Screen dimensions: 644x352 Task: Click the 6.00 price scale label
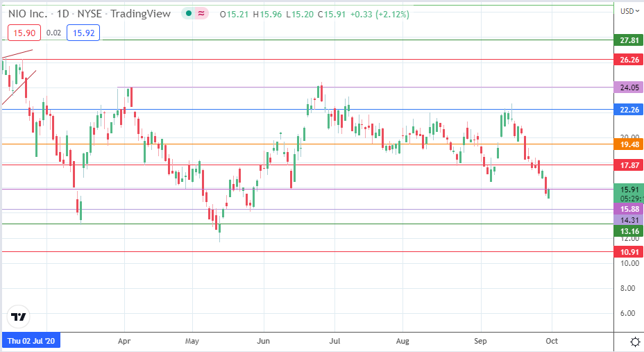click(627, 313)
